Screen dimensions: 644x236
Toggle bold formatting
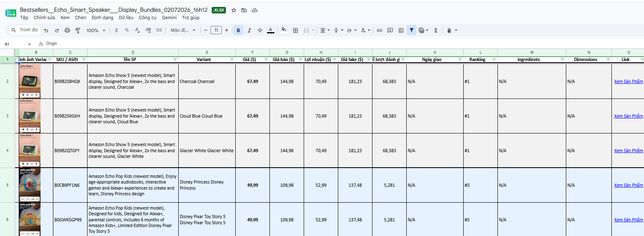tap(238, 30)
